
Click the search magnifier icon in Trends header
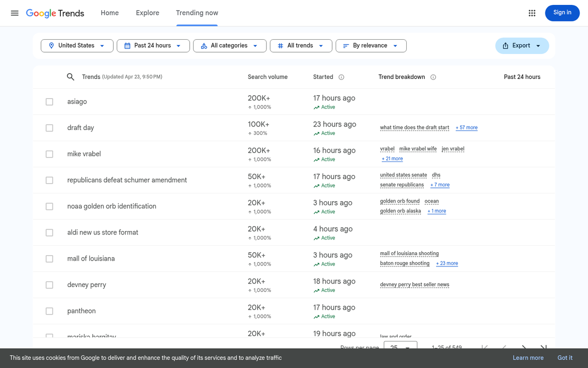71,77
